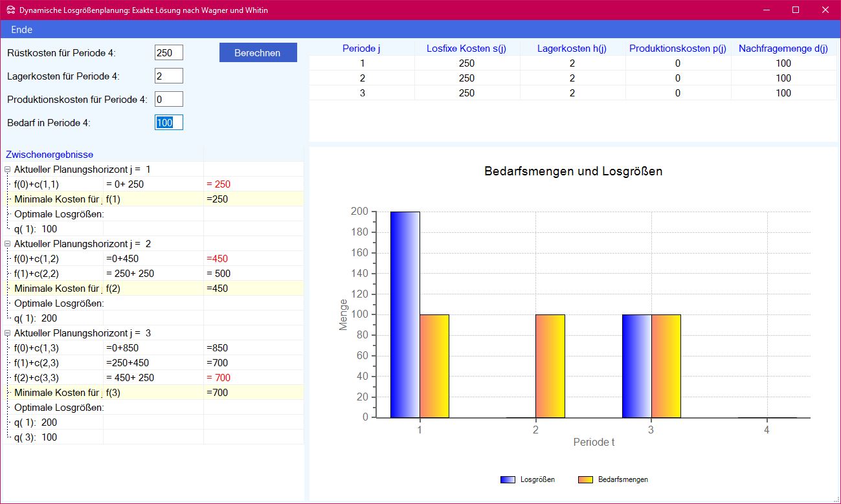This screenshot has height=504, width=841.
Task: Click the app icon in title bar
Action: coord(10,10)
